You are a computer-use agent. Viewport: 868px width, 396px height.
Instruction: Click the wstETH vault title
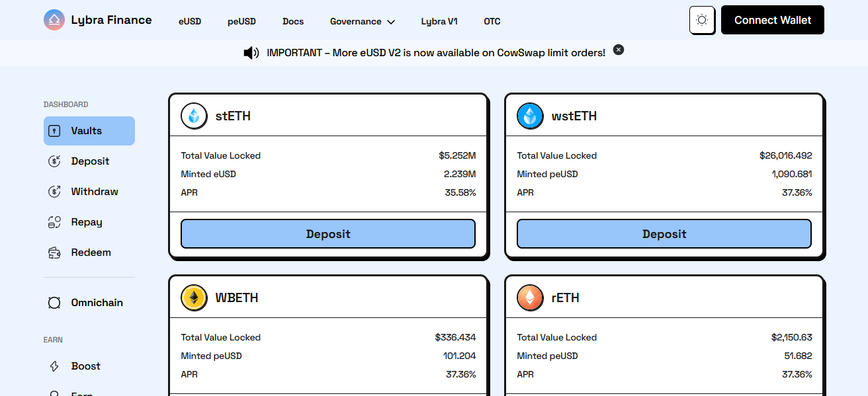[x=574, y=116]
